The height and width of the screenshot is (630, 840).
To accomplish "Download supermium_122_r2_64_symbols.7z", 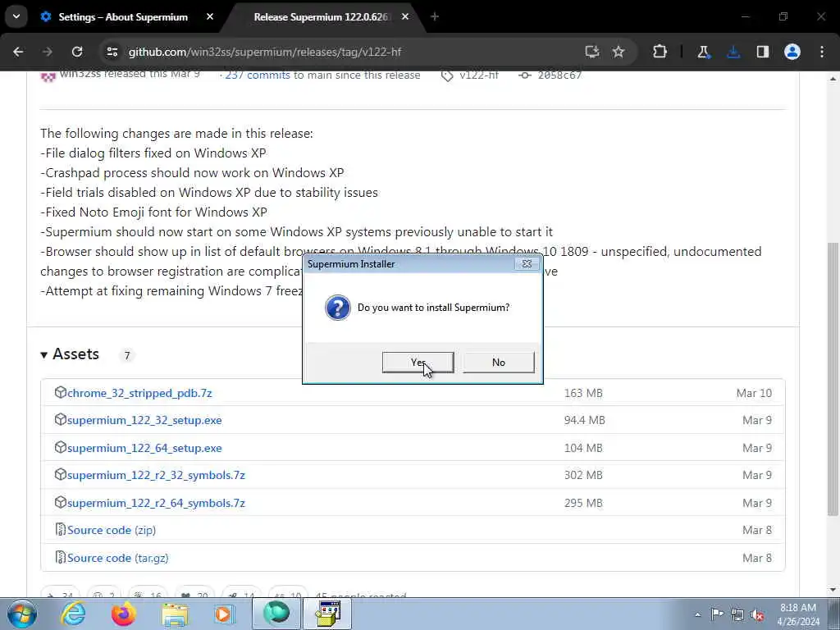I will (x=156, y=503).
